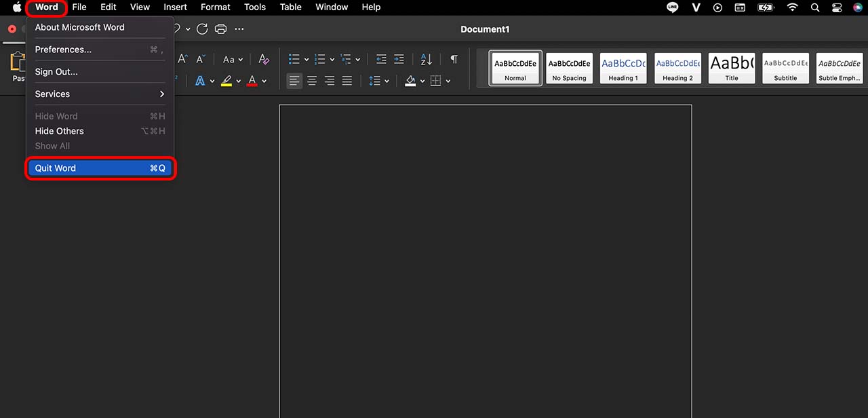This screenshot has height=418, width=868.
Task: Click the battery charging status icon
Action: click(x=766, y=7)
